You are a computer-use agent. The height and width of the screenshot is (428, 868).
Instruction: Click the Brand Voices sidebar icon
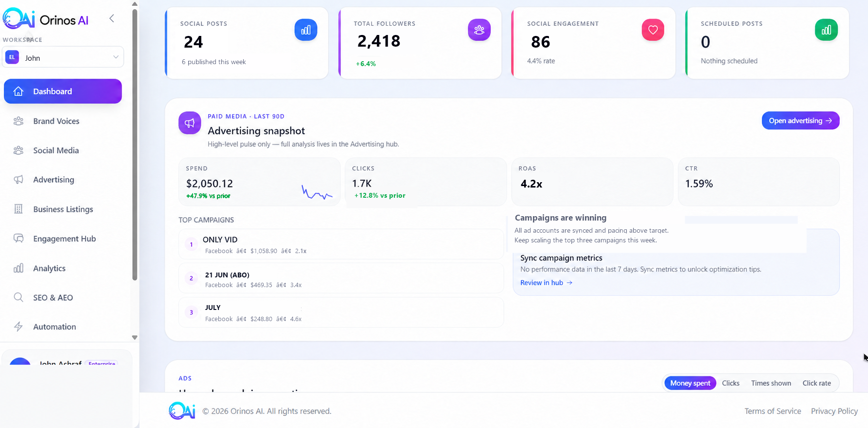click(x=18, y=121)
